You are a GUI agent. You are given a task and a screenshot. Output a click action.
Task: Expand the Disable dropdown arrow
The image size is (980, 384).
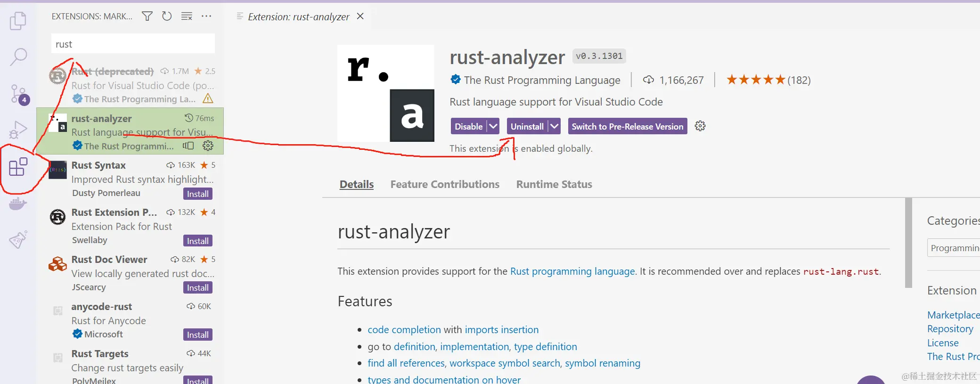[493, 126]
